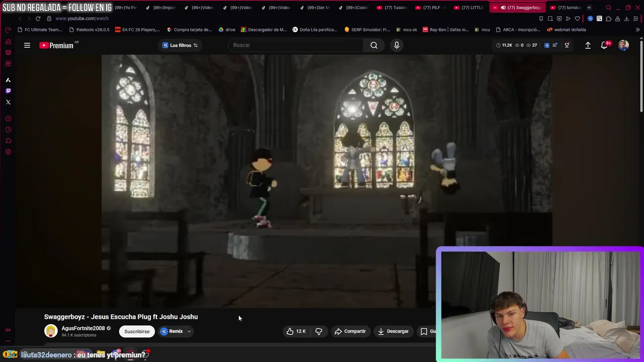Toggle heart bookmark icon in address bar
The width and height of the screenshot is (644, 362).
(577, 19)
